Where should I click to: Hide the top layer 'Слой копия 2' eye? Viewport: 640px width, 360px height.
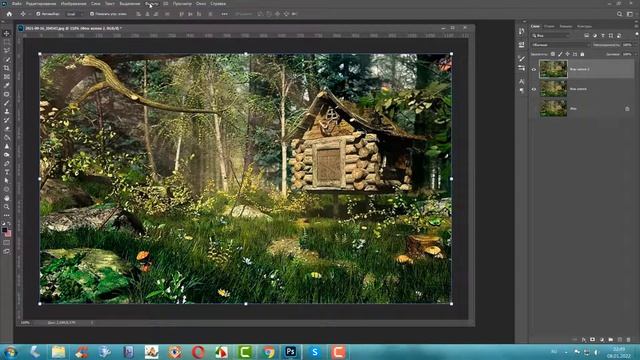(x=533, y=69)
